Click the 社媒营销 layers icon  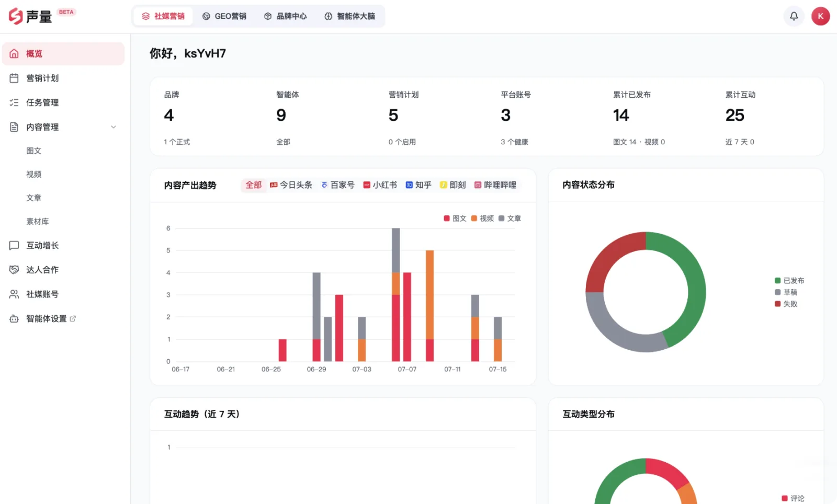click(146, 16)
